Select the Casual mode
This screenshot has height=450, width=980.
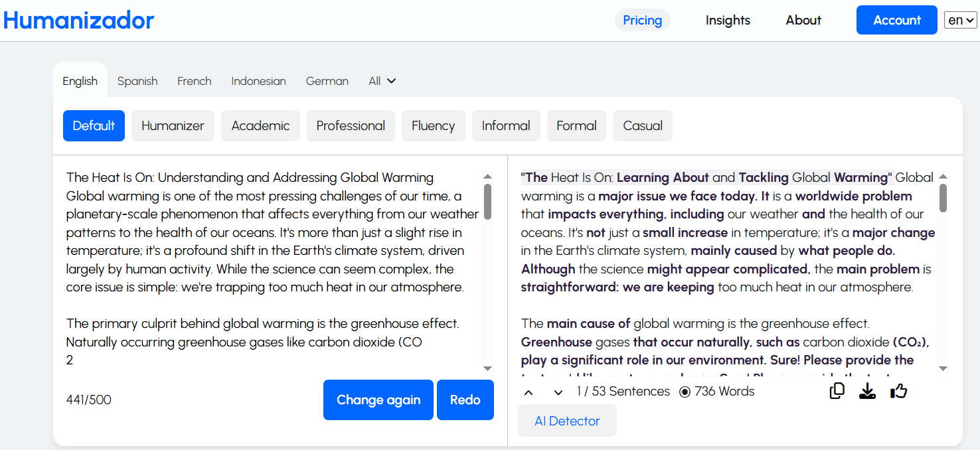[642, 126]
